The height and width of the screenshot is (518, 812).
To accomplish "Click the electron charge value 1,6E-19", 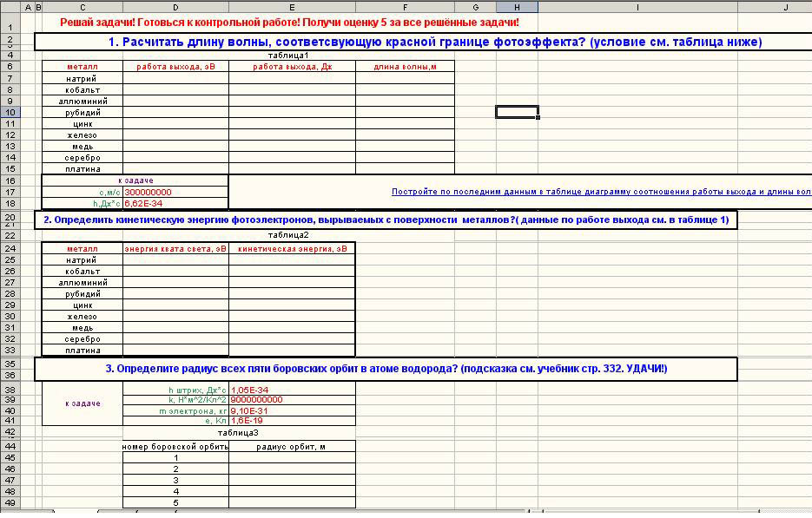I will point(248,421).
